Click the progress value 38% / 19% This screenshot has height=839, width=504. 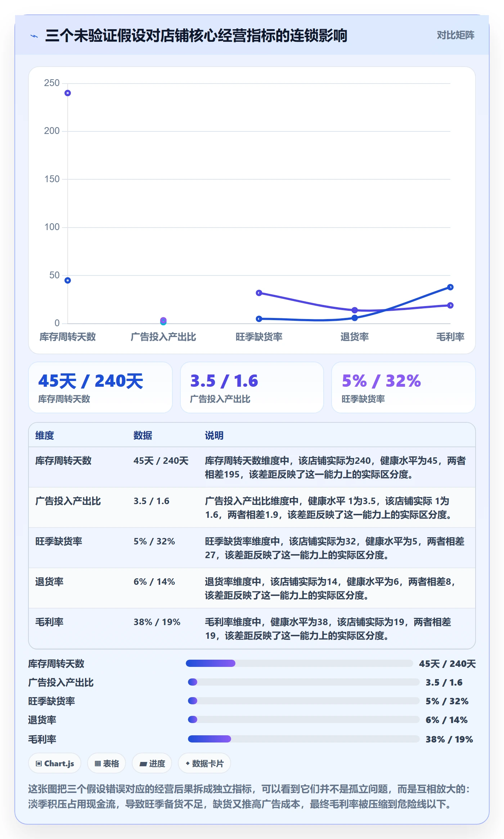click(x=449, y=739)
